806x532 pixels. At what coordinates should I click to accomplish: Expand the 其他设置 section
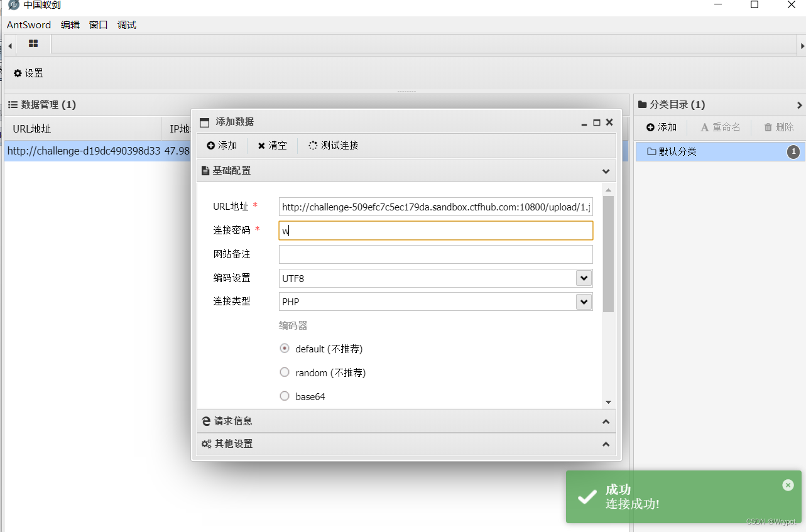pyautogui.click(x=406, y=444)
